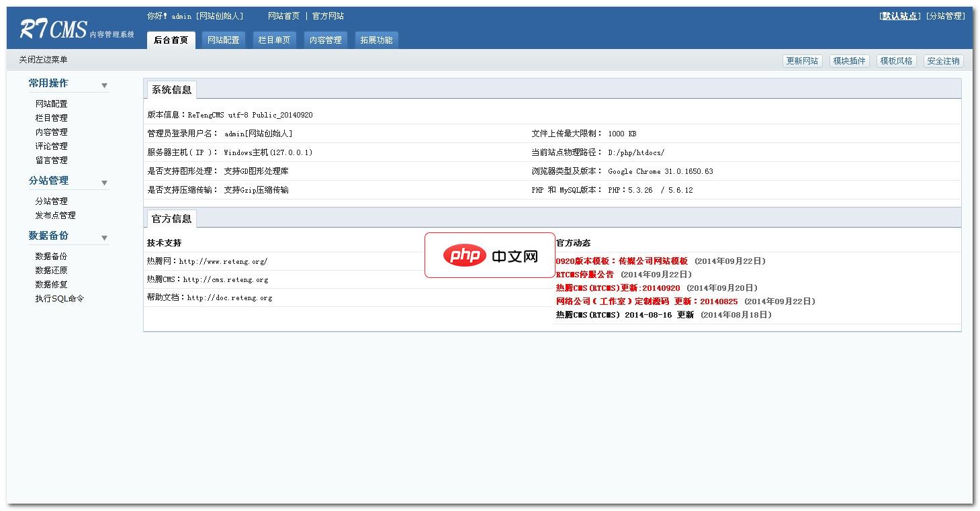Viewport: 980px width, 511px height.
Task: Select 评论管理 in the left menu
Action: coord(50,146)
